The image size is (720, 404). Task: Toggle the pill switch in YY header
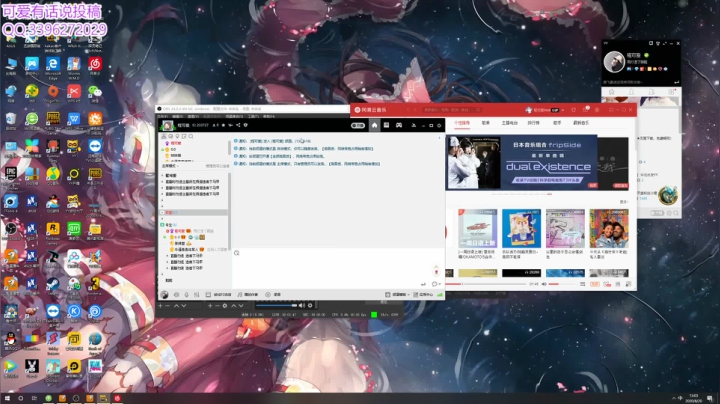point(358,125)
